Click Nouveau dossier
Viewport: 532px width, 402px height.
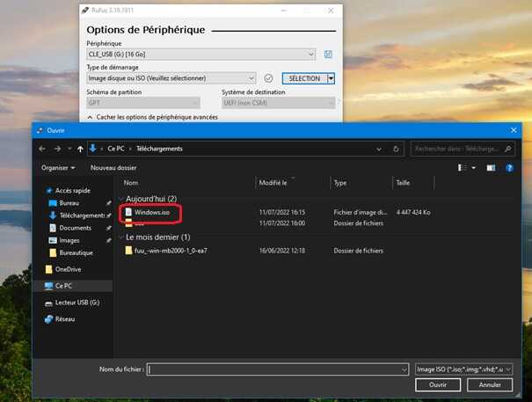point(113,168)
